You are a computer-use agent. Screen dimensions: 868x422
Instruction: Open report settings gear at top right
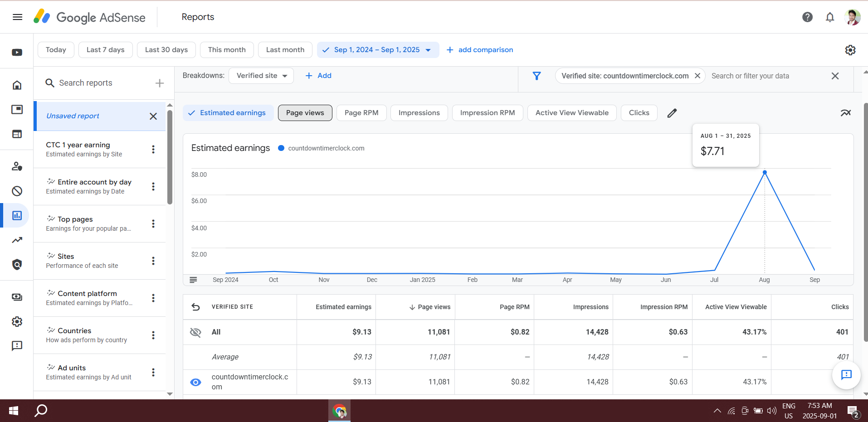[x=850, y=50]
